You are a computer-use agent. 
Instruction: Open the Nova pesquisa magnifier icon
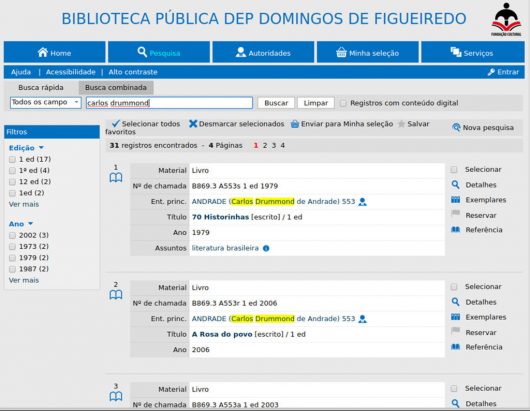pos(456,127)
